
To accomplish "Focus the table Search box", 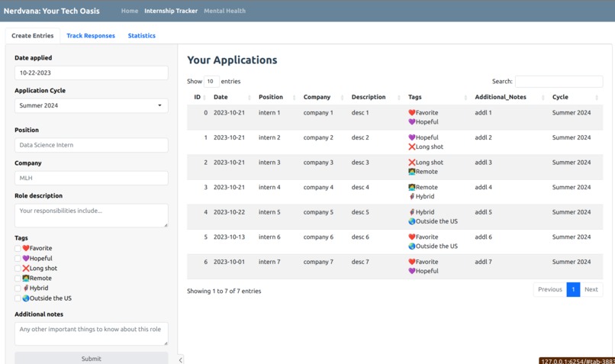I will pyautogui.click(x=559, y=82).
